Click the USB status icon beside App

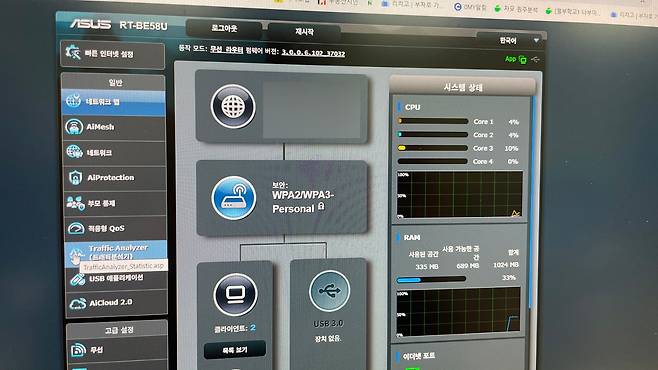coord(535,60)
